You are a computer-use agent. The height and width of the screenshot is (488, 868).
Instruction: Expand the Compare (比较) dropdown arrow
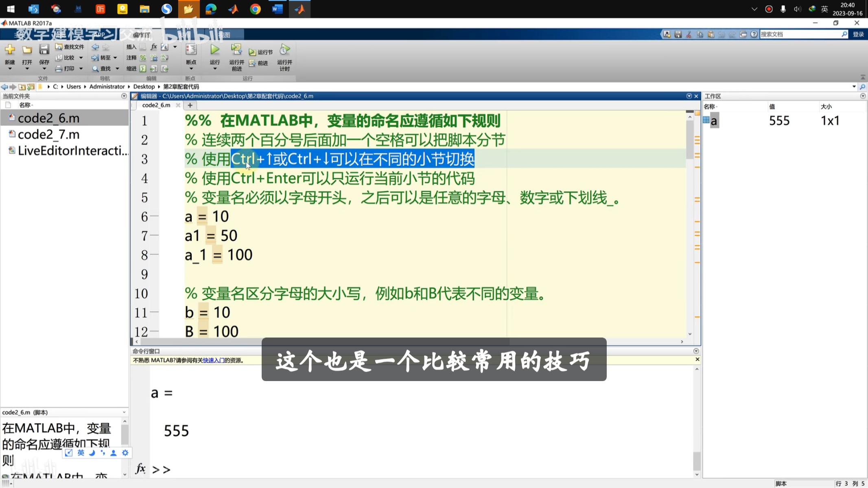pyautogui.click(x=81, y=58)
